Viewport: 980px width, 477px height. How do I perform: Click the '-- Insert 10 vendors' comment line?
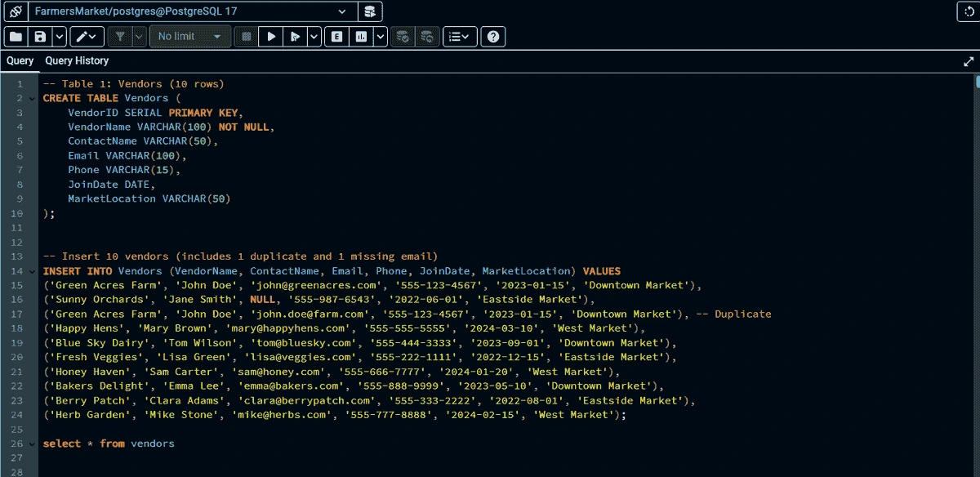tap(240, 256)
